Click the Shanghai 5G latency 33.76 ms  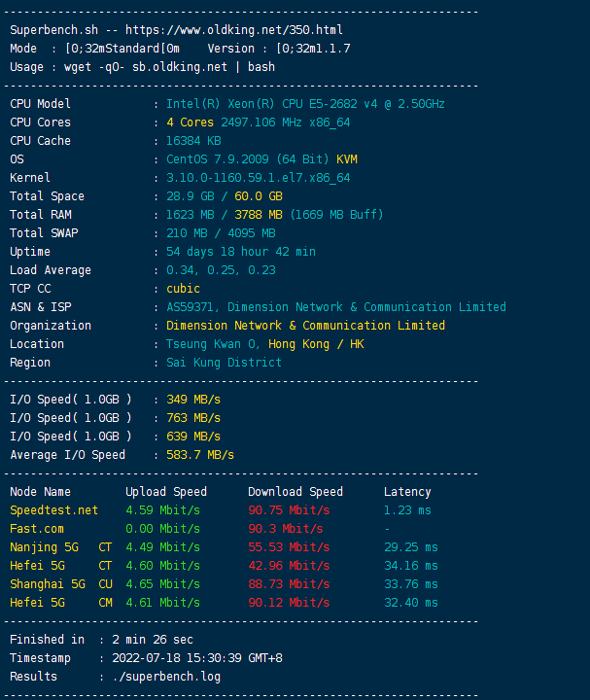[x=411, y=584]
